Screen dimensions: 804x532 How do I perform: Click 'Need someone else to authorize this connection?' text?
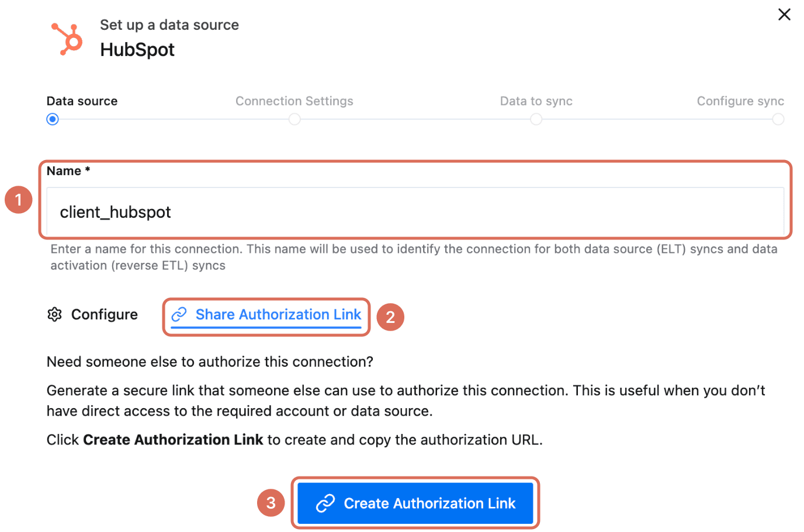click(210, 362)
